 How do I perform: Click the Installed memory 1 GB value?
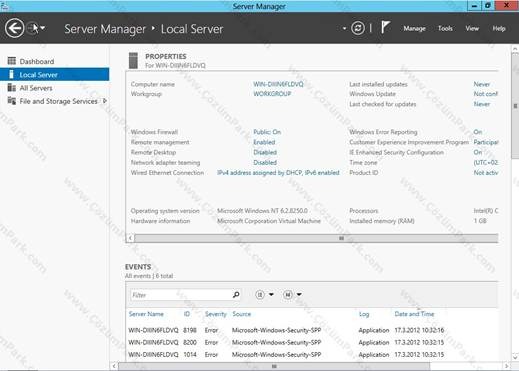[x=480, y=221]
